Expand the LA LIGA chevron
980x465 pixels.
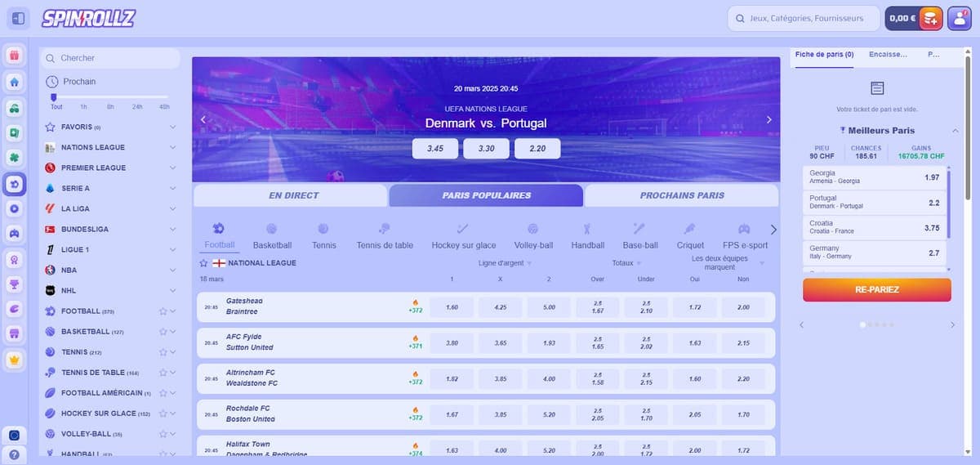tap(173, 209)
